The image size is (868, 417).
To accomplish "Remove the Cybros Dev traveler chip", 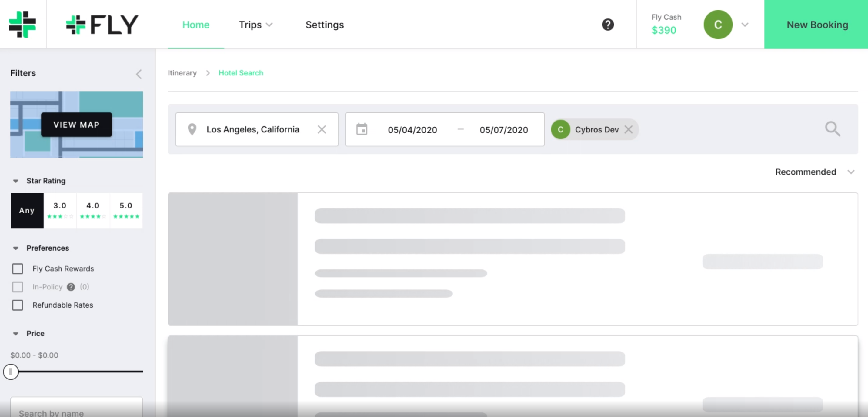I will (x=629, y=129).
